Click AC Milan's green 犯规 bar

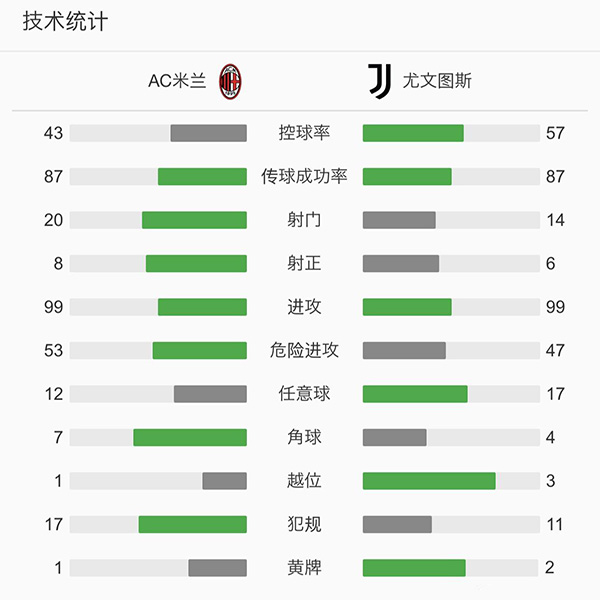(x=193, y=524)
